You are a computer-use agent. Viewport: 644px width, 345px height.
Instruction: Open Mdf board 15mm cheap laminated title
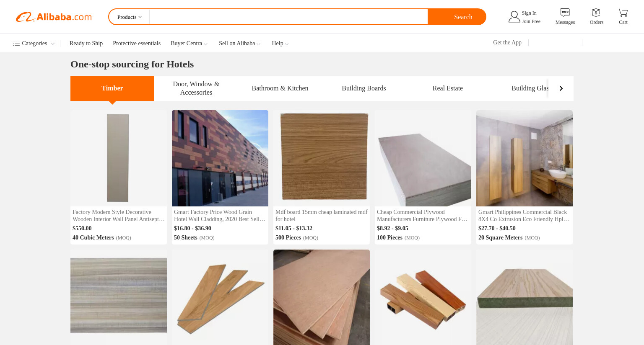coord(322,216)
